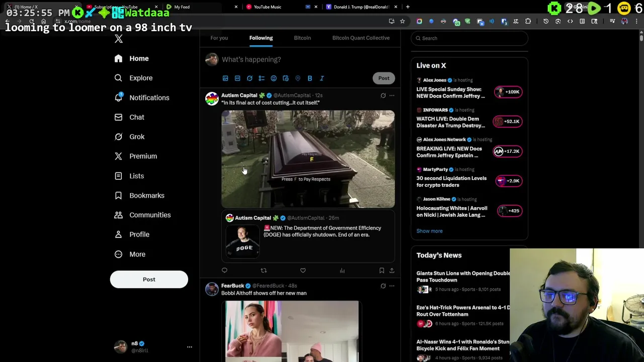The width and height of the screenshot is (644, 362).
Task: Open Profile in the sidebar
Action: coord(132,234)
